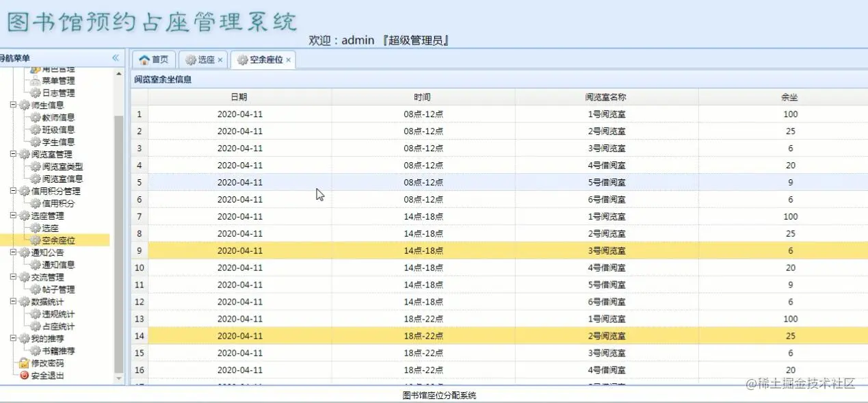Open 阅览室类型 by its gear icon
The image size is (868, 403).
click(36, 167)
